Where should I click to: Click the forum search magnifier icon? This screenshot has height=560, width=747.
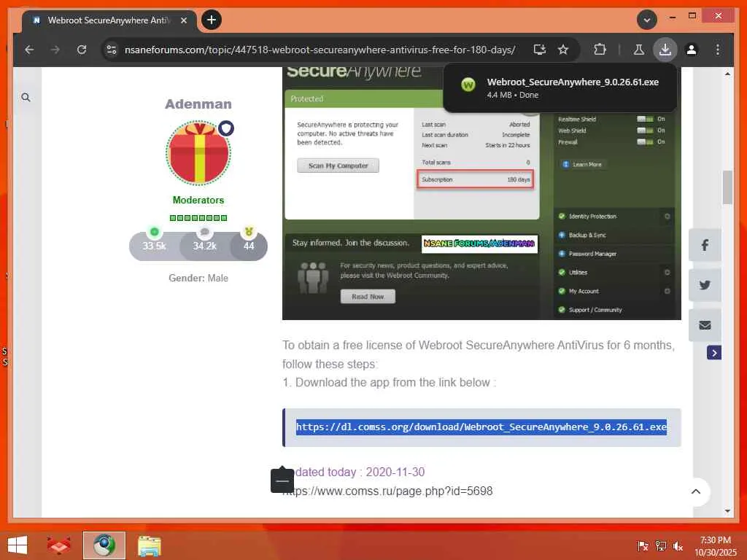tap(26, 98)
